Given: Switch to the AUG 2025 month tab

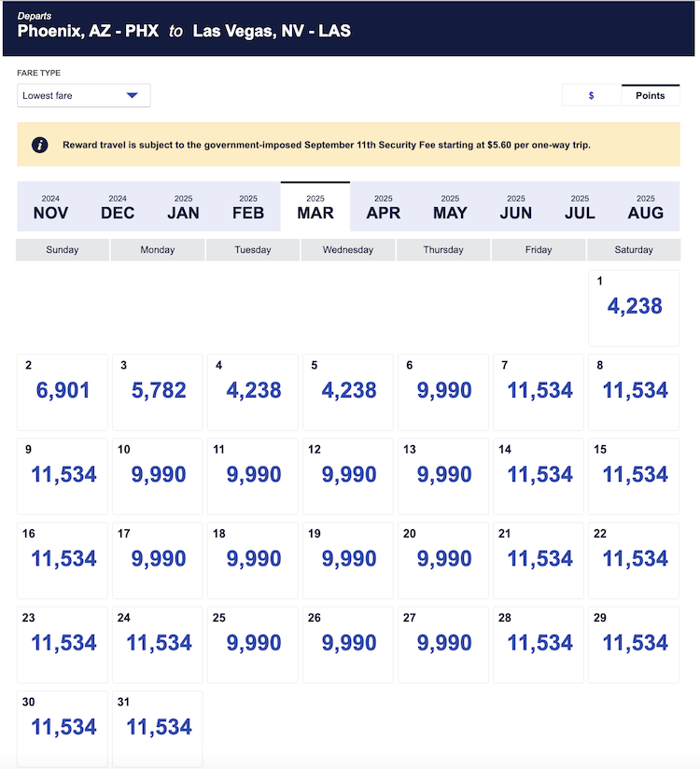Looking at the screenshot, I should pyautogui.click(x=646, y=206).
